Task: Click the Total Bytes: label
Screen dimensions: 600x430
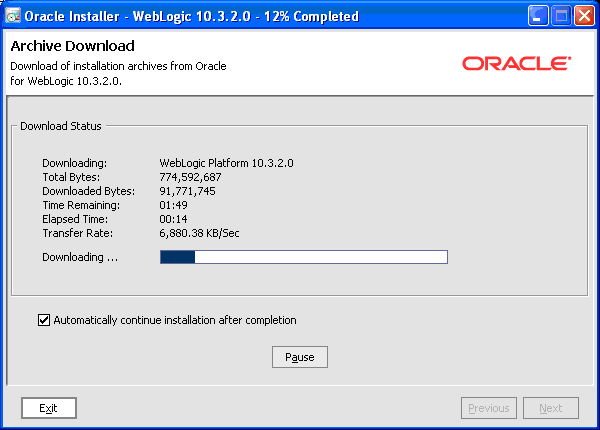Action: (x=71, y=177)
